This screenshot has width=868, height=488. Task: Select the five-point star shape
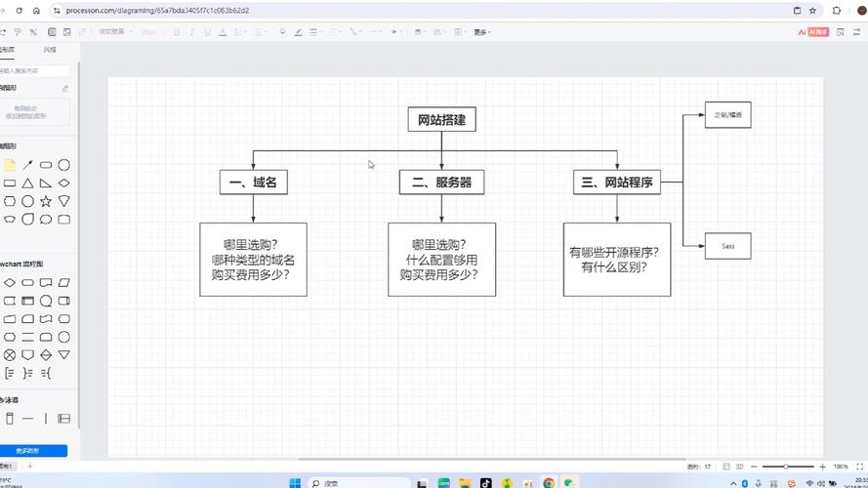pos(46,201)
